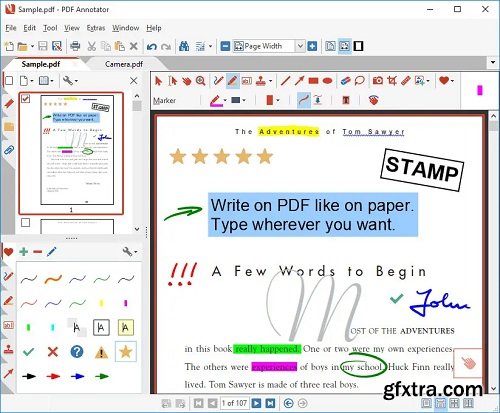
Task: Click page 1 thumbnail preview
Action: point(77,150)
